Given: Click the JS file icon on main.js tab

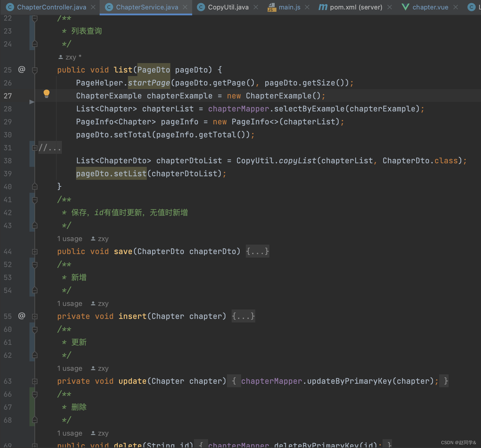Looking at the screenshot, I should [x=271, y=7].
